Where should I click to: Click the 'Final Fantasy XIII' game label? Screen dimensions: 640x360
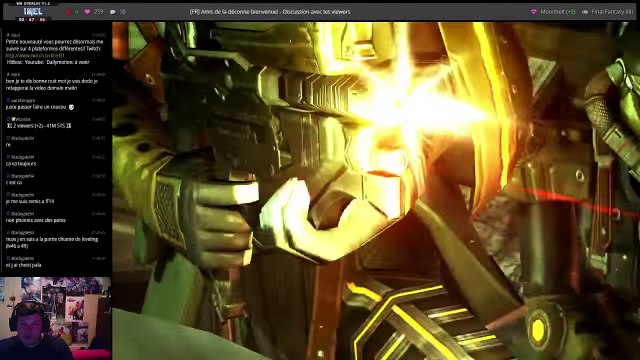[x=612, y=12]
